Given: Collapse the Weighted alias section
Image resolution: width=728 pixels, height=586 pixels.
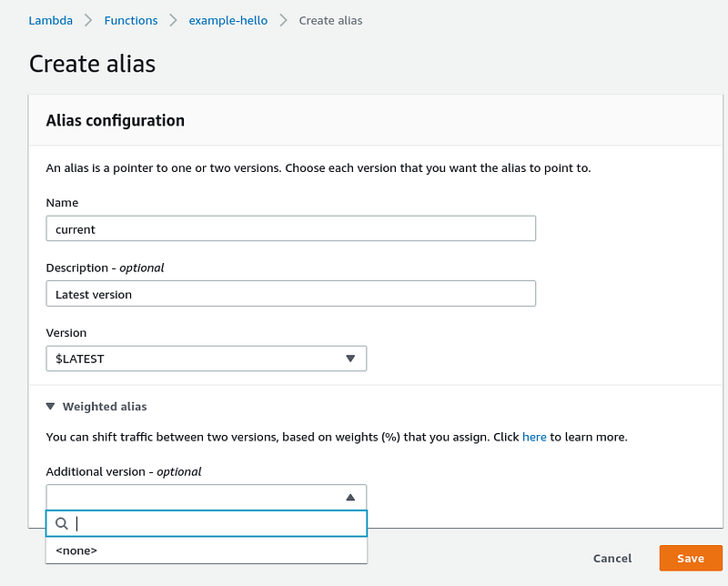Looking at the screenshot, I should pyautogui.click(x=96, y=407).
